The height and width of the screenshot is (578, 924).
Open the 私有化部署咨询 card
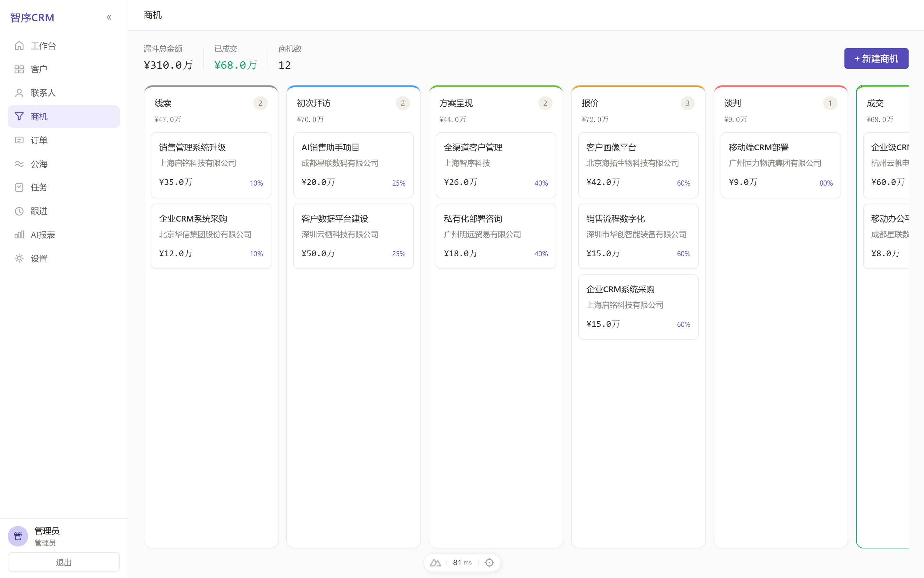coord(496,236)
